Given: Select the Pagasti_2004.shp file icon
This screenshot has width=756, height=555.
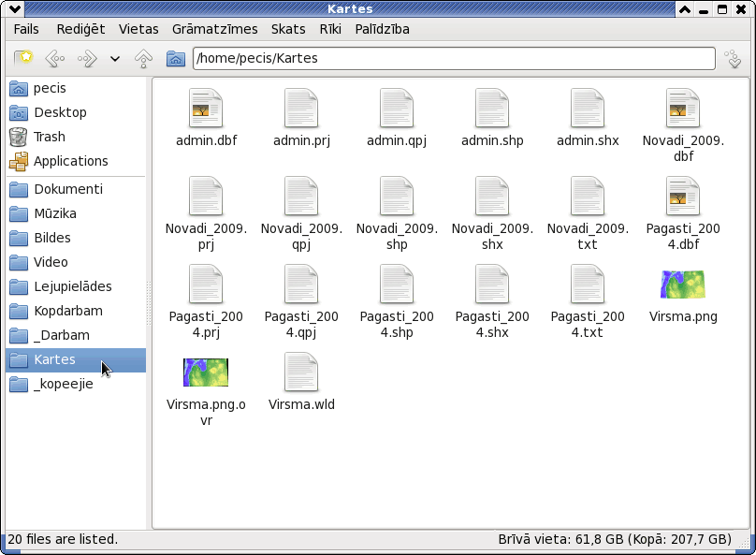Looking at the screenshot, I should click(x=397, y=284).
